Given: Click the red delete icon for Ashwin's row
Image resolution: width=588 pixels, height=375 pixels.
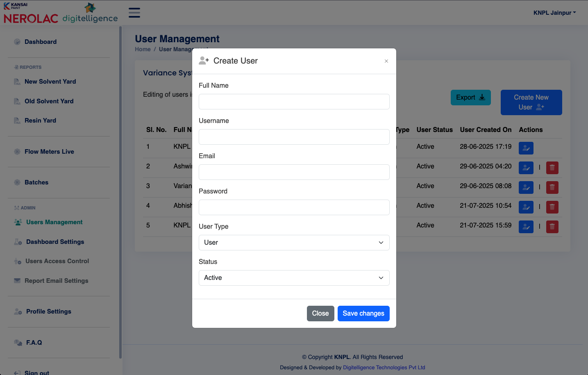Looking at the screenshot, I should tap(552, 168).
